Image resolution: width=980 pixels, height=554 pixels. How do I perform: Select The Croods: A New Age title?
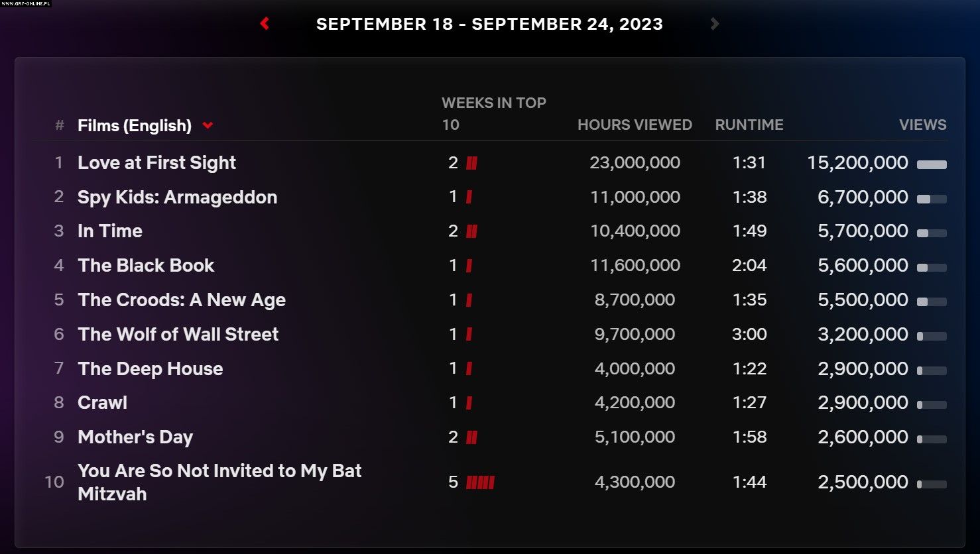(182, 300)
